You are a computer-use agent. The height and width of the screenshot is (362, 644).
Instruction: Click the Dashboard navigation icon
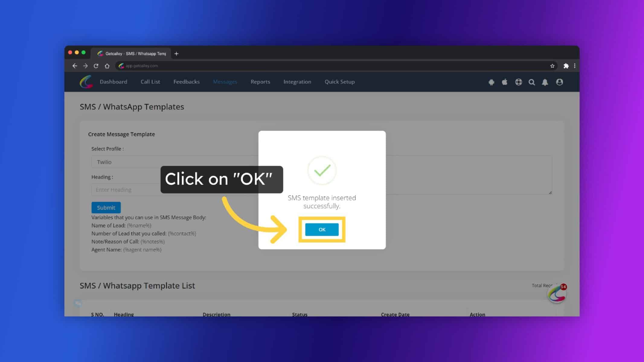(113, 82)
